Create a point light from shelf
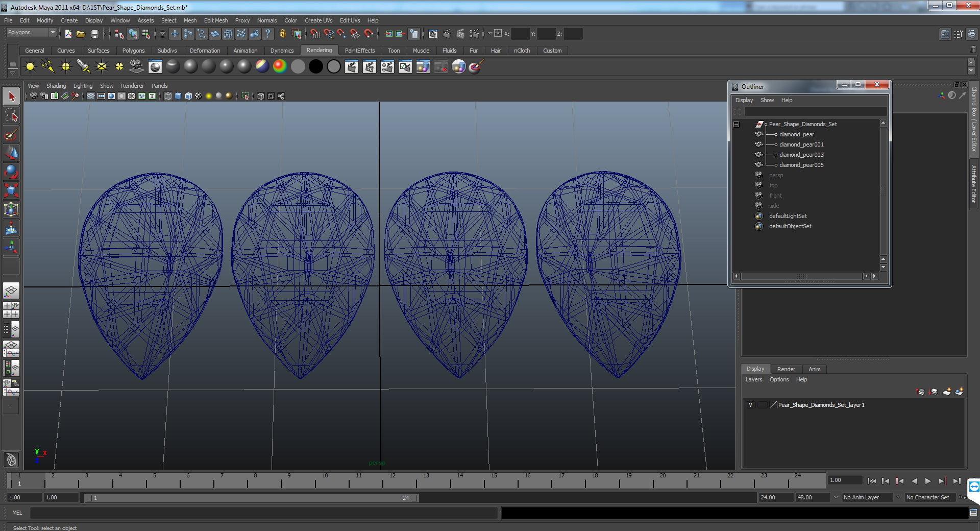 click(x=66, y=66)
